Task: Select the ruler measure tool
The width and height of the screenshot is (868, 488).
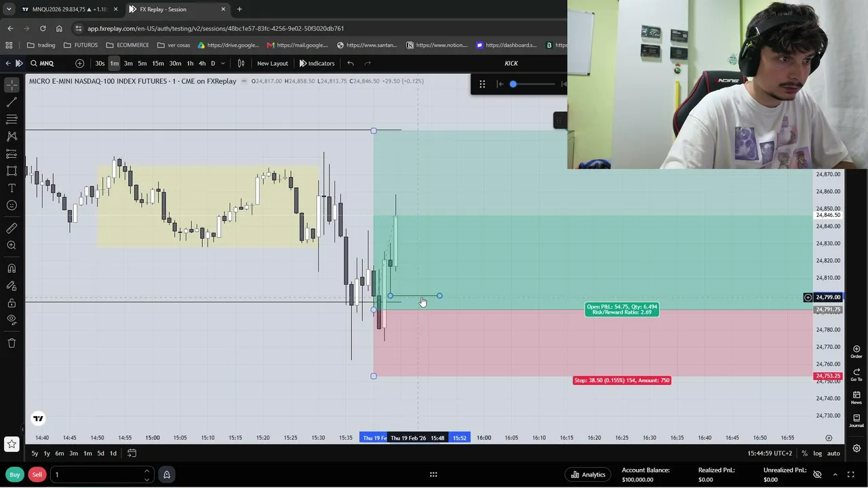Action: coord(12,228)
